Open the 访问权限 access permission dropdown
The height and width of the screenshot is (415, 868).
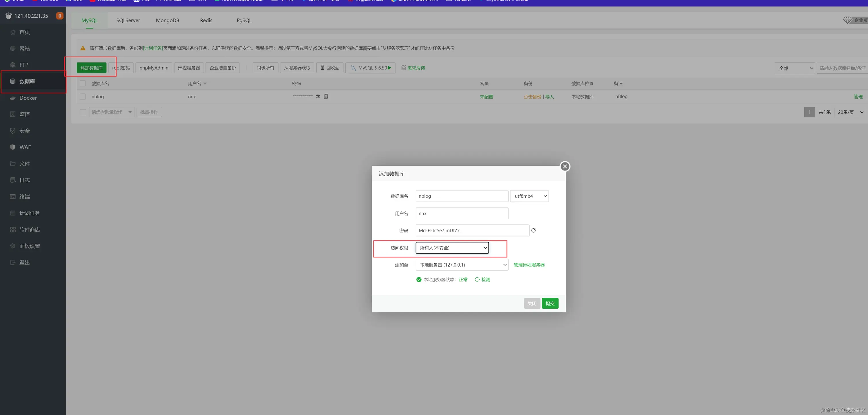[452, 248]
